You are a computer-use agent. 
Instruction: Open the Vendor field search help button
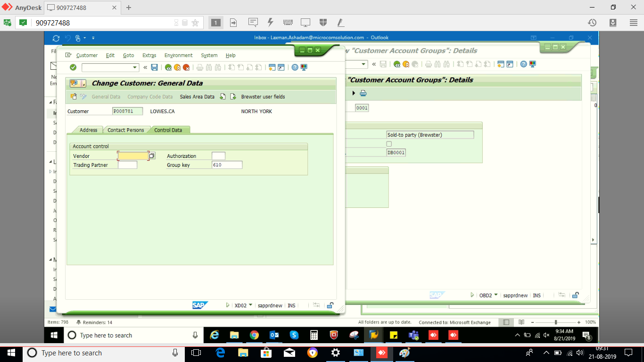click(x=152, y=156)
